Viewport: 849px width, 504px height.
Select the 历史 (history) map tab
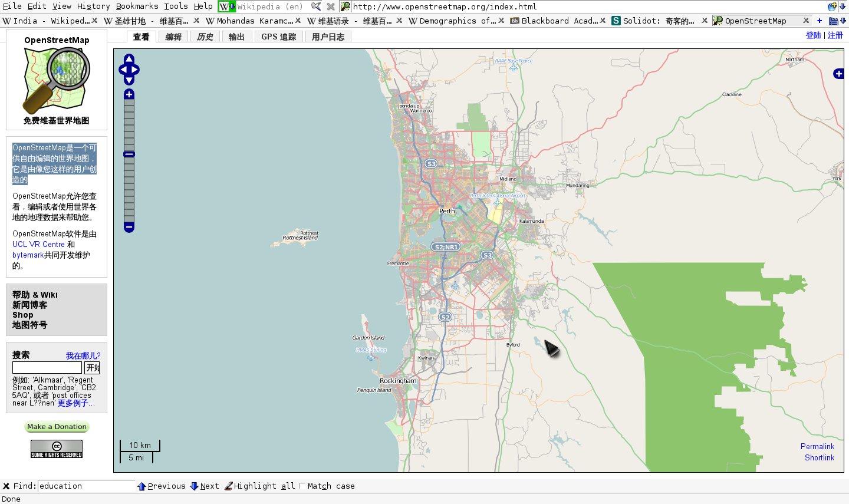pos(205,37)
